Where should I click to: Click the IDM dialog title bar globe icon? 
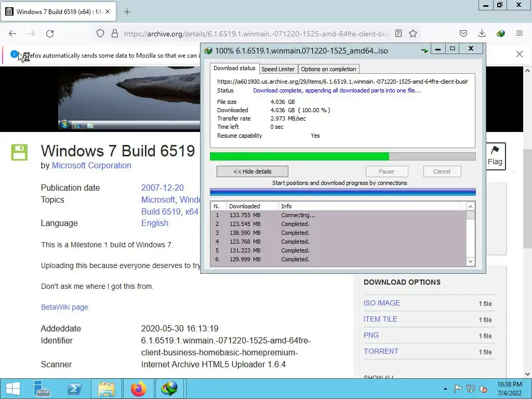pos(208,51)
